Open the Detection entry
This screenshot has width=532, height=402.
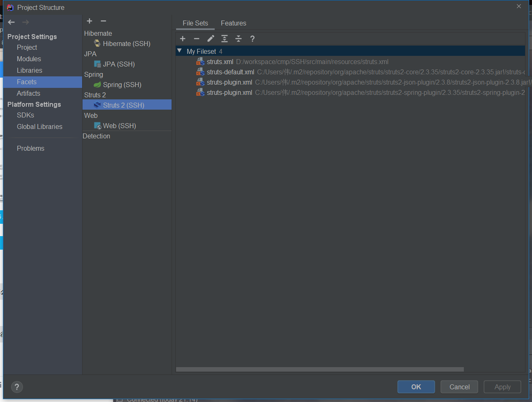96,136
